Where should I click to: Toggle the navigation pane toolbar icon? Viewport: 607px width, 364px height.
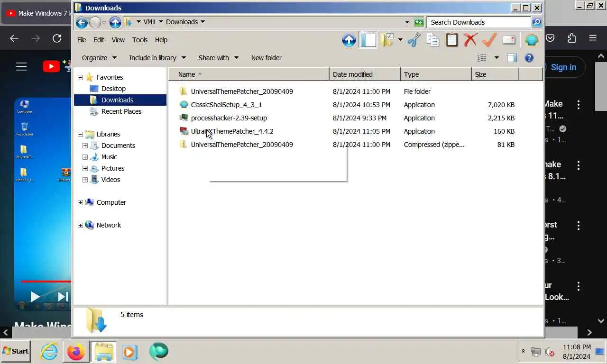point(368,40)
